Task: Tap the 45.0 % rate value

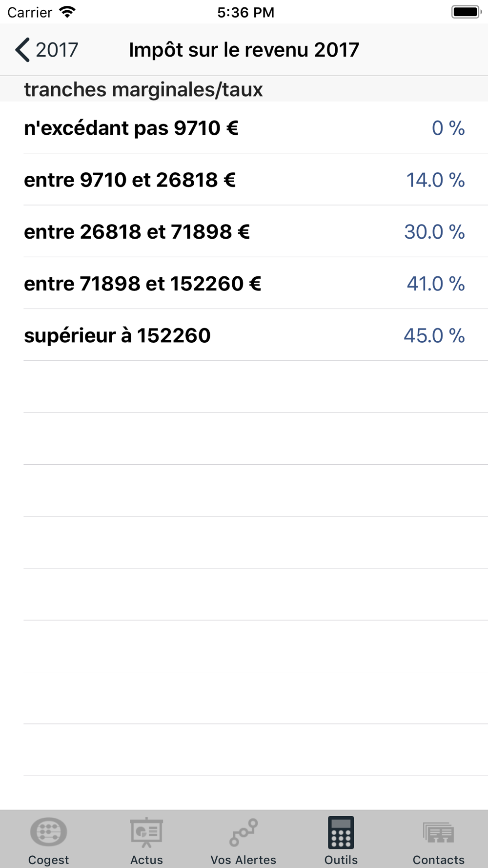Action: tap(434, 335)
